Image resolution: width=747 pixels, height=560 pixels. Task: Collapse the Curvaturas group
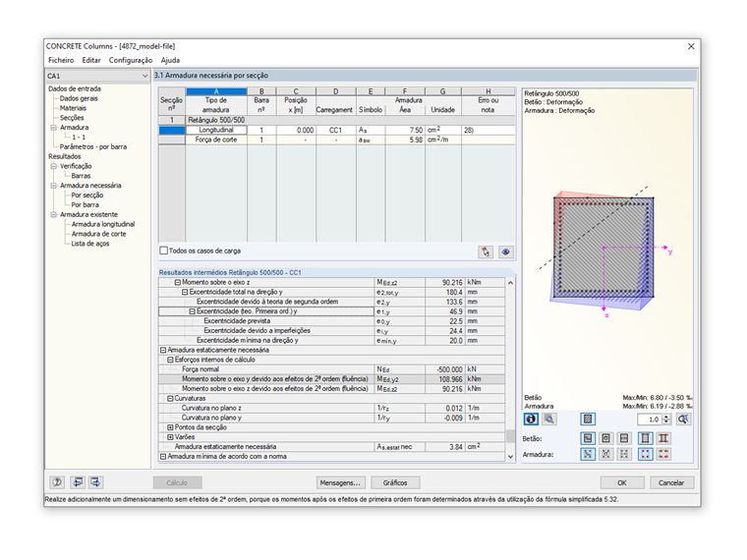(x=170, y=398)
